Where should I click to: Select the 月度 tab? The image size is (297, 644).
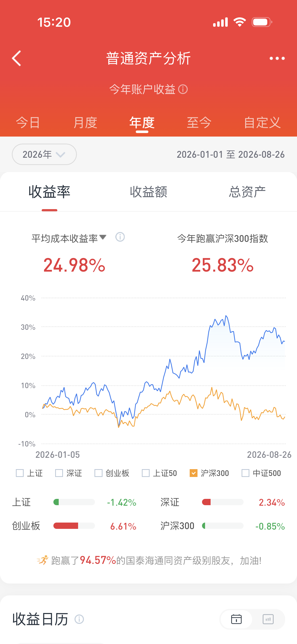click(85, 123)
